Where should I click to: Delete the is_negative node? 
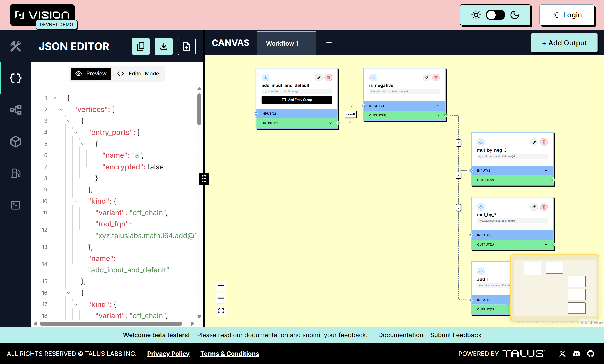(436, 78)
